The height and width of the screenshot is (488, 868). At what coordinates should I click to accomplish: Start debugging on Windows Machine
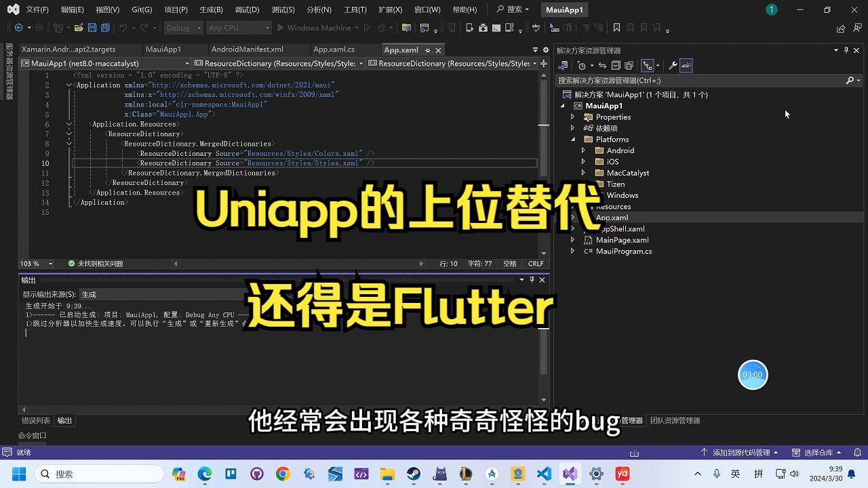[313, 28]
